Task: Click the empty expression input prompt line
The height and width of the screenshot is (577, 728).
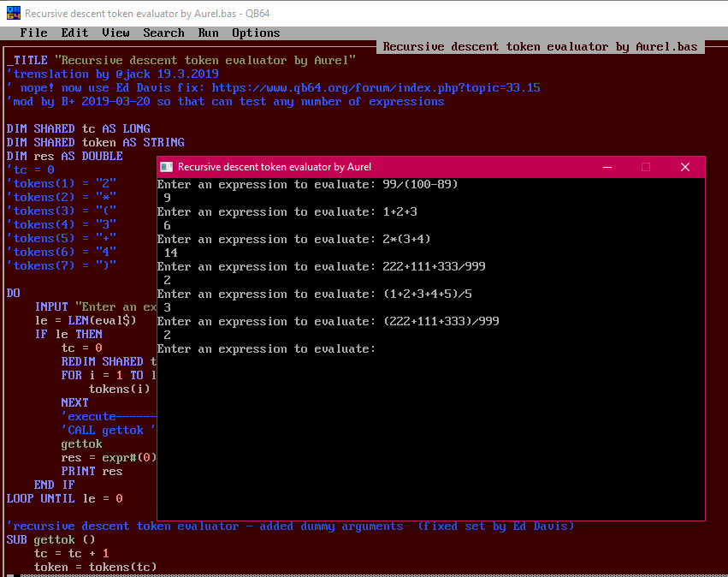Action: (x=266, y=349)
